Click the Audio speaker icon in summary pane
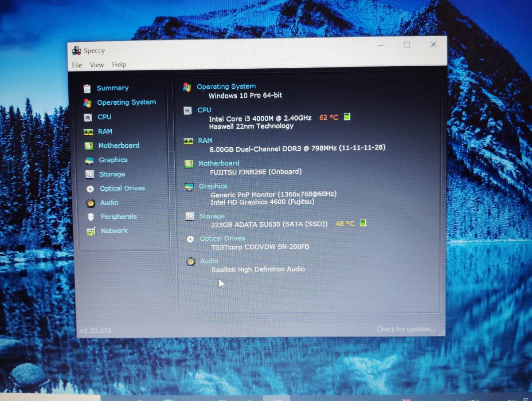This screenshot has width=532, height=401. pyautogui.click(x=191, y=262)
